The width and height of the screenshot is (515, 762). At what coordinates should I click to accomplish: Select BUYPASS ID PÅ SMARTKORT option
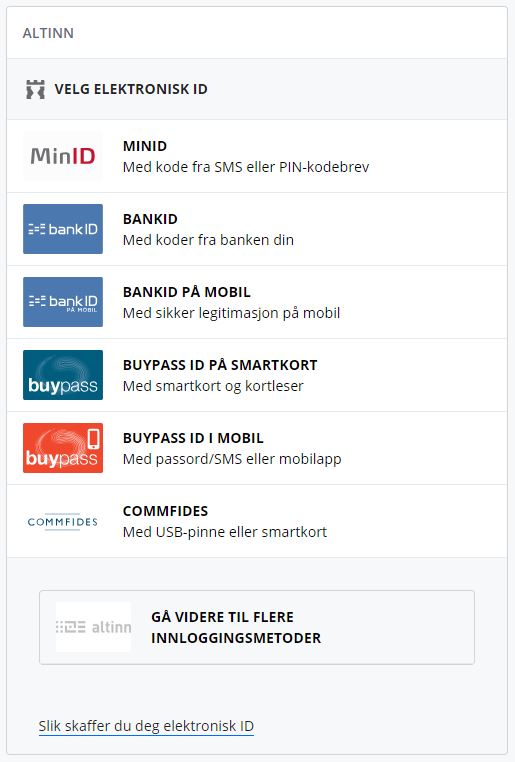[x=257, y=375]
